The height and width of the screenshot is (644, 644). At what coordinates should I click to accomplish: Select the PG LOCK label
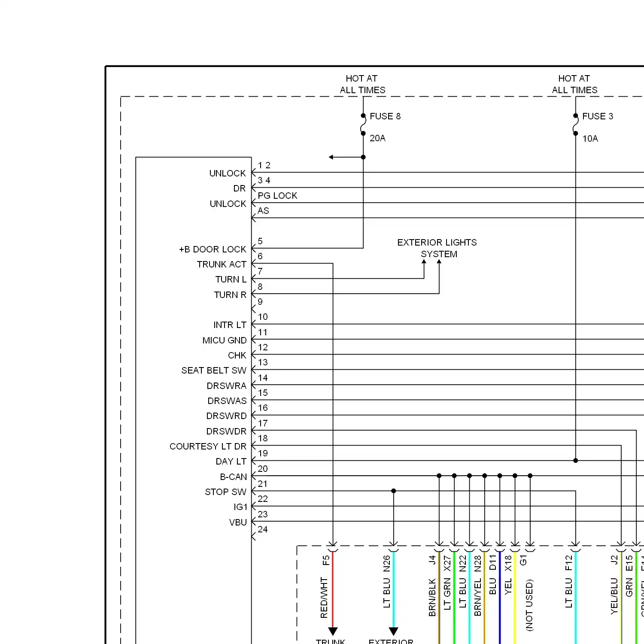pos(277,196)
